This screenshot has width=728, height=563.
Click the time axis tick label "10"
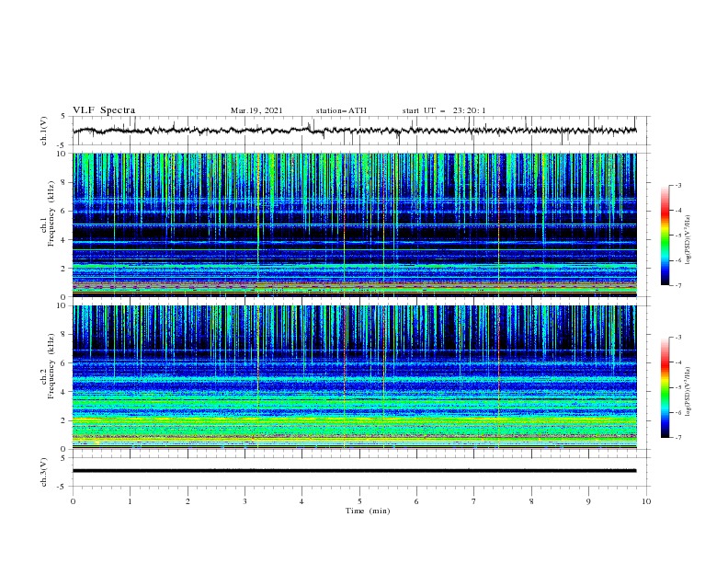point(646,501)
